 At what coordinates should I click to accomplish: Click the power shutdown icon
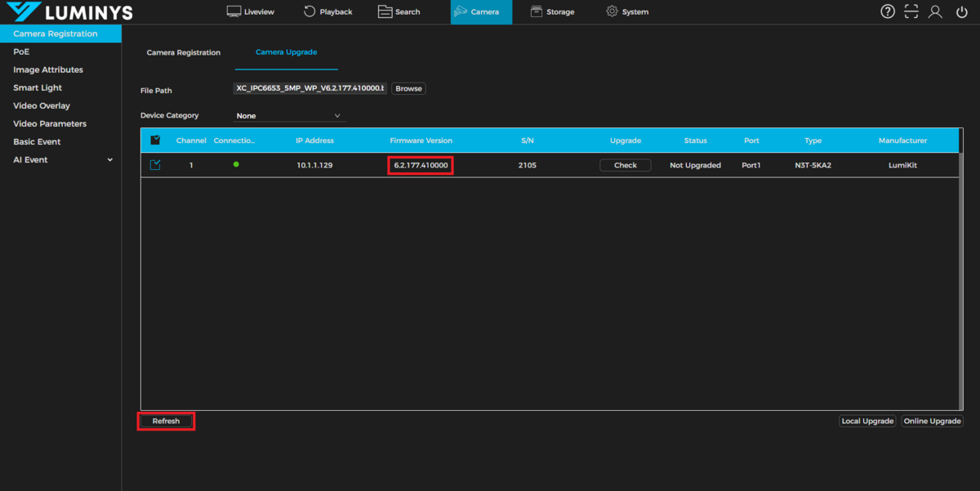[x=961, y=11]
